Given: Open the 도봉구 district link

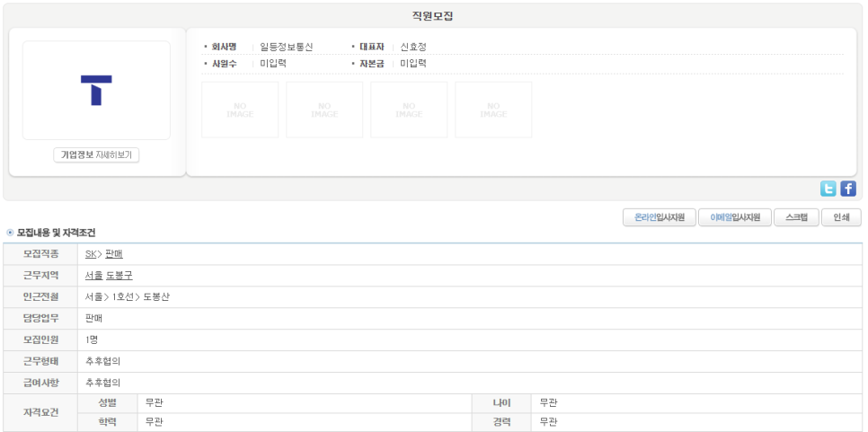Looking at the screenshot, I should (x=120, y=276).
